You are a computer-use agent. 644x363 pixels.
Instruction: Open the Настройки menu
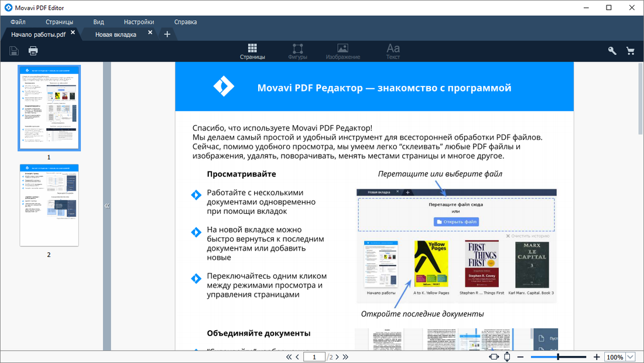click(139, 22)
